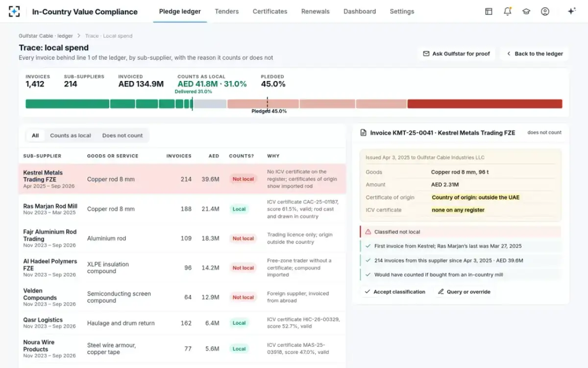The width and height of the screenshot is (588, 368).
Task: Select the Noura Wire Products row
Action: (182, 349)
